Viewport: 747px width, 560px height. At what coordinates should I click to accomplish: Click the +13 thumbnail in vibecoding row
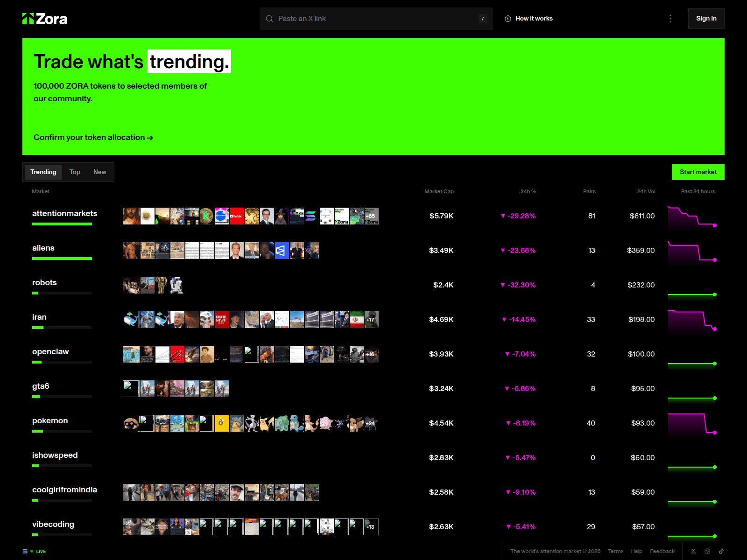point(371,527)
